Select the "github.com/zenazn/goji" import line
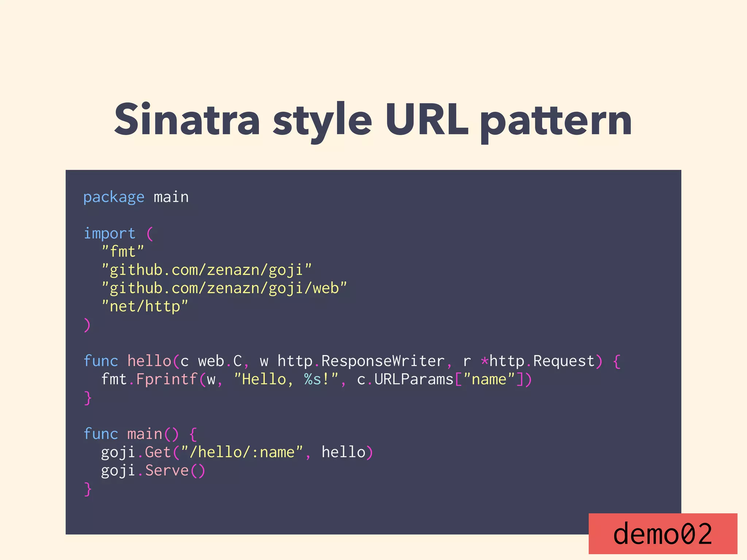The height and width of the screenshot is (560, 747). point(206,270)
